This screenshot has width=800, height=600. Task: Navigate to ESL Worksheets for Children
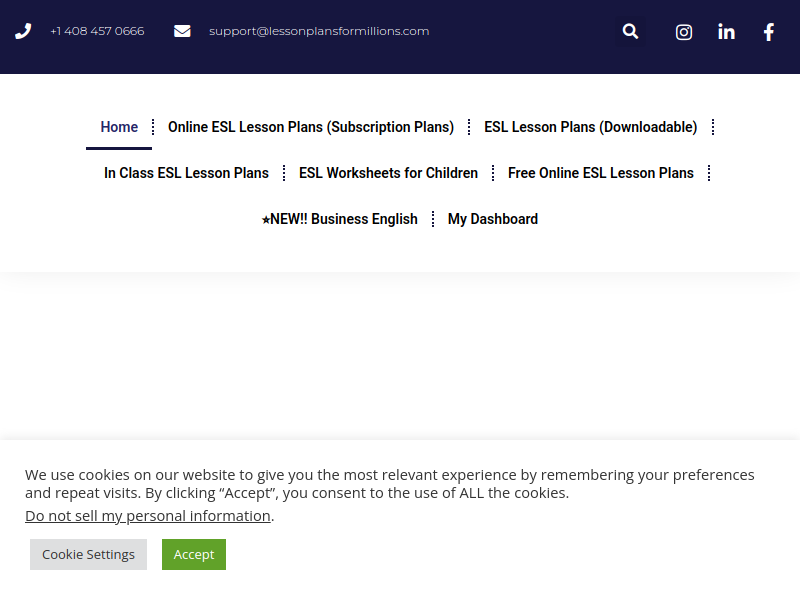point(388,173)
